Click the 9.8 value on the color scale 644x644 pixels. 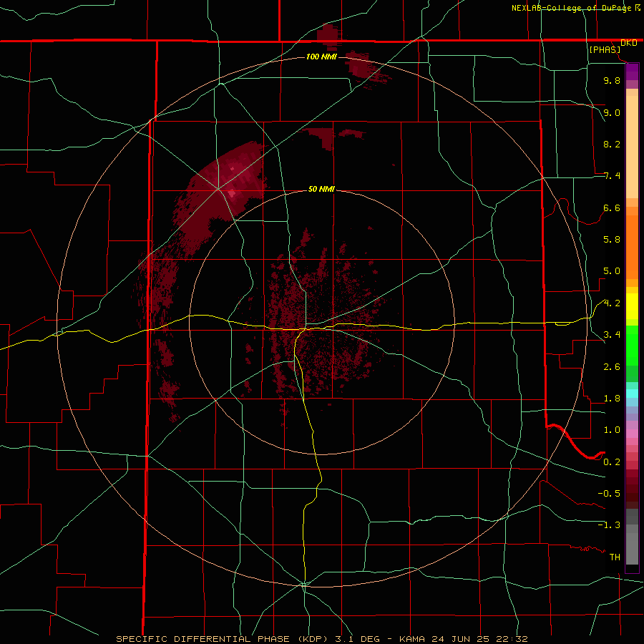coord(612,80)
